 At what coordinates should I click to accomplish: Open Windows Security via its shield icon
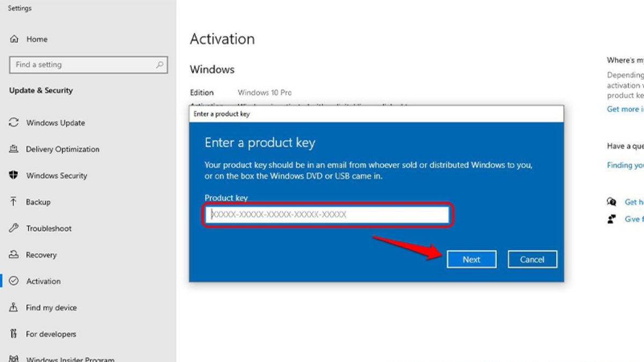click(x=13, y=175)
